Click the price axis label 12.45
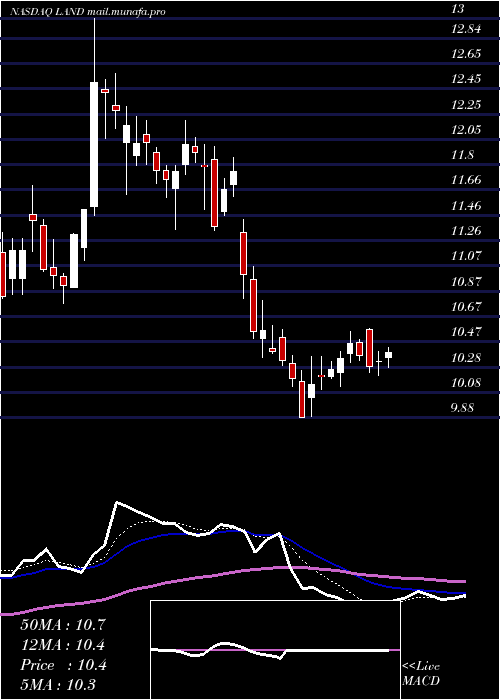Viewport: 500px width, 700px height. [467, 79]
